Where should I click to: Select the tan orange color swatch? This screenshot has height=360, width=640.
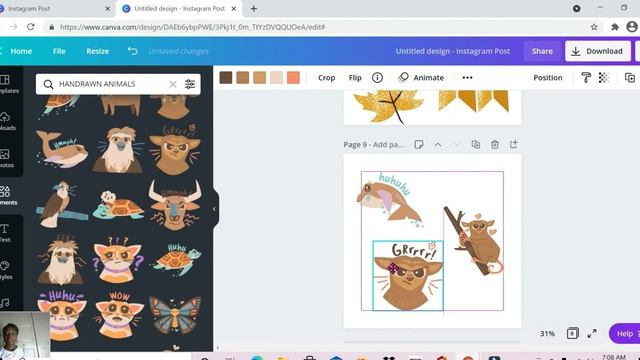point(260,78)
